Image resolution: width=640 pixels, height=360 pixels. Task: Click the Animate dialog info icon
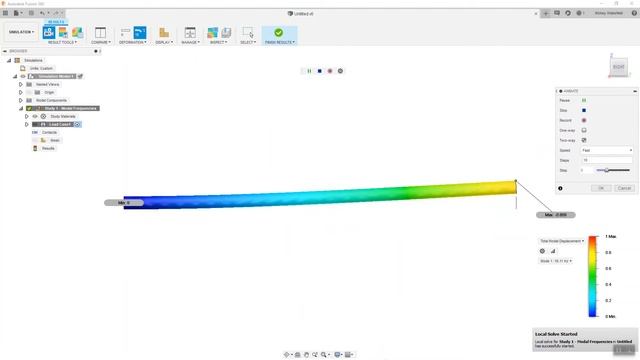click(560, 188)
